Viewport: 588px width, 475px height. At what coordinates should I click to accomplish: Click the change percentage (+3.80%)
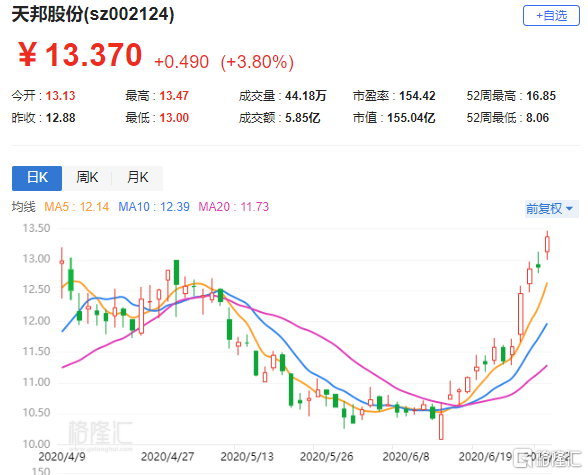pyautogui.click(x=257, y=62)
